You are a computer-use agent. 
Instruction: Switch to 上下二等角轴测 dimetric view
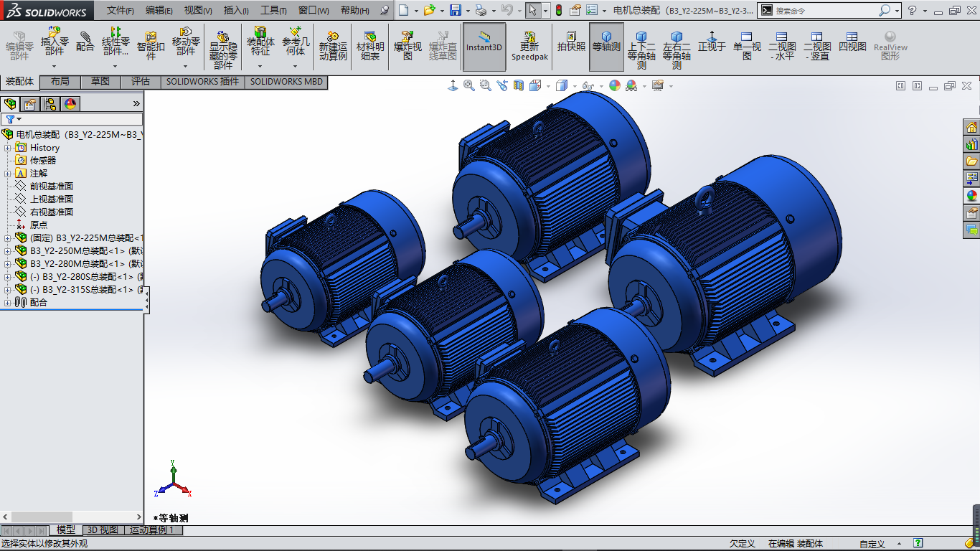(641, 50)
